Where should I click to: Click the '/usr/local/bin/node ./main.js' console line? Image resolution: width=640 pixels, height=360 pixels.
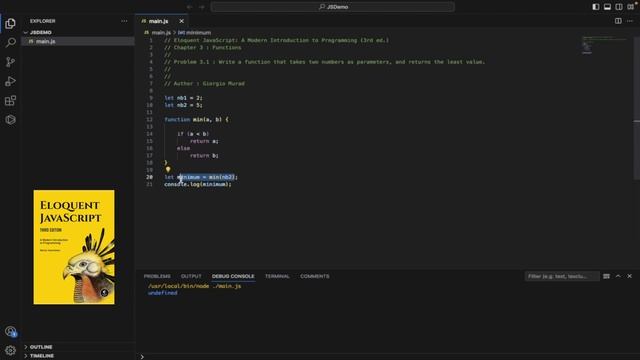click(x=194, y=286)
